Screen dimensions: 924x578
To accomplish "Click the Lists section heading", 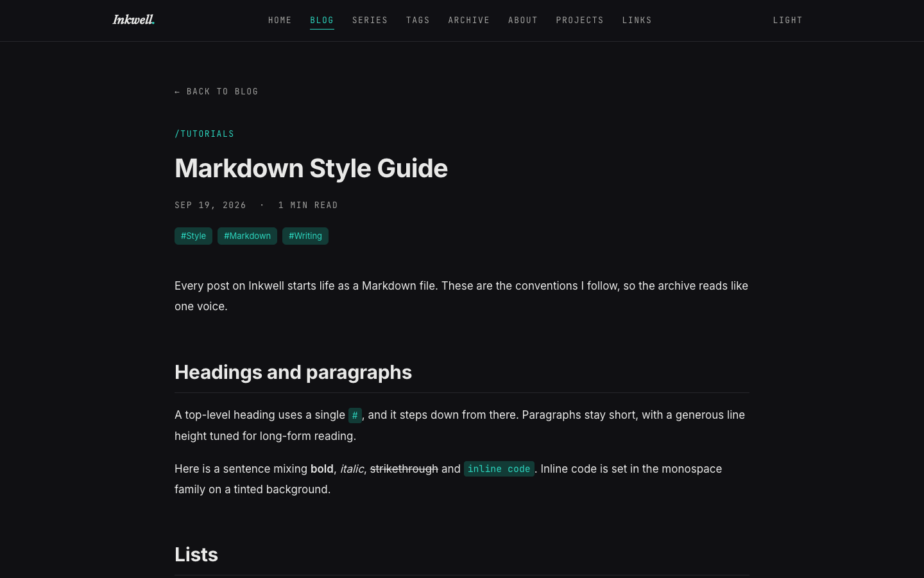I will pos(196,555).
